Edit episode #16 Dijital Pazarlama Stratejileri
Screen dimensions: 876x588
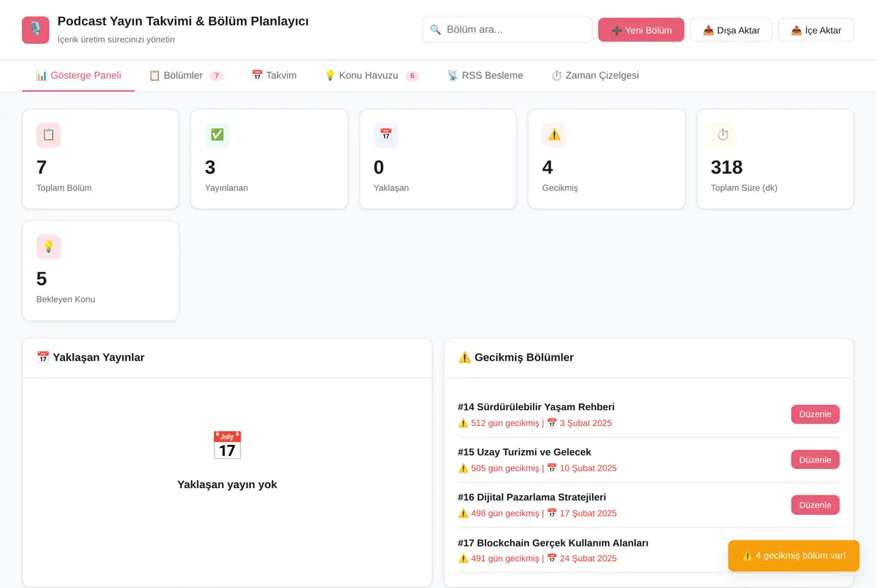(815, 505)
